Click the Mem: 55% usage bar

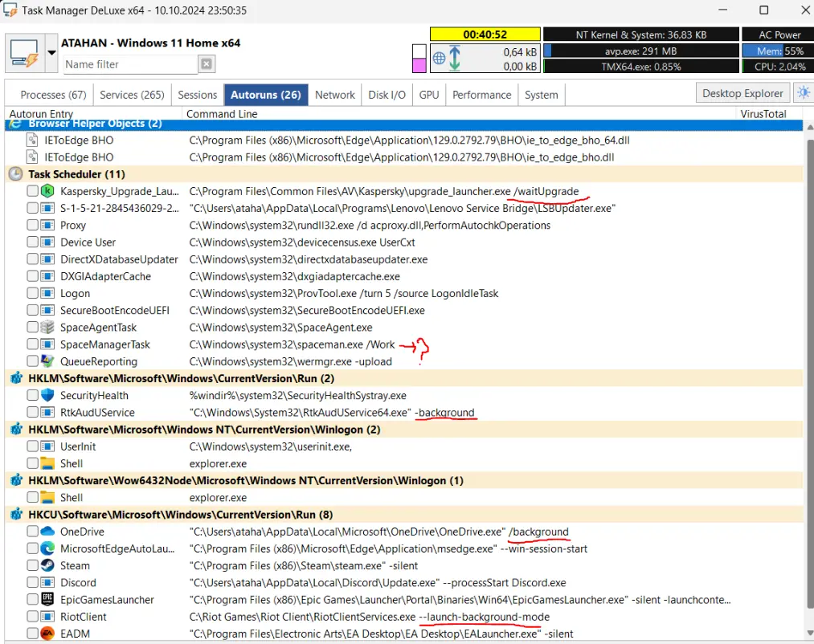coord(777,51)
